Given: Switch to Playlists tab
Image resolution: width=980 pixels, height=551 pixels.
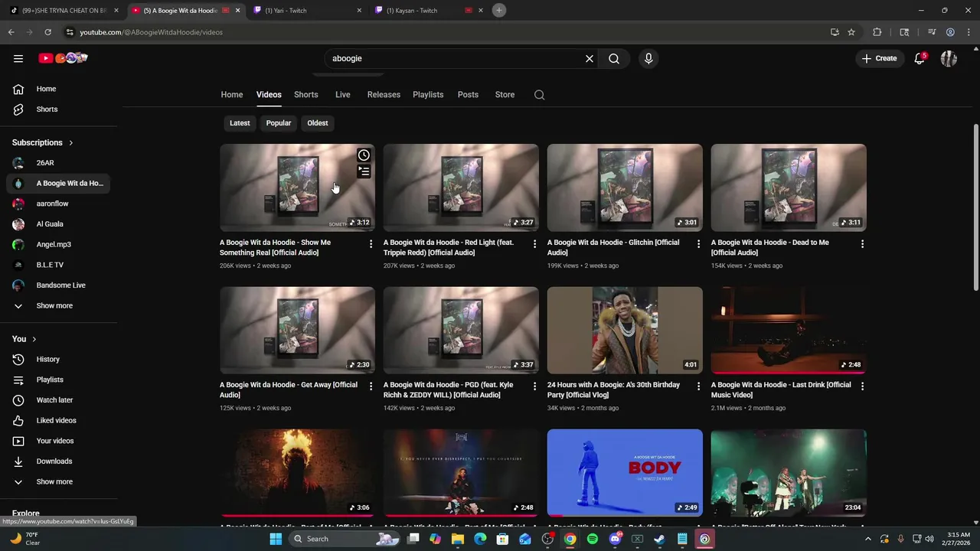Looking at the screenshot, I should tap(428, 95).
